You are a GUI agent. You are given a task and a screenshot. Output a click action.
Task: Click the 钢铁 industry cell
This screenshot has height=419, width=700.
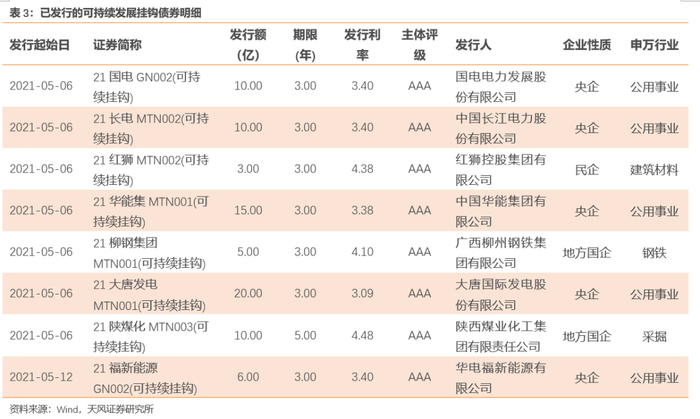(x=654, y=253)
